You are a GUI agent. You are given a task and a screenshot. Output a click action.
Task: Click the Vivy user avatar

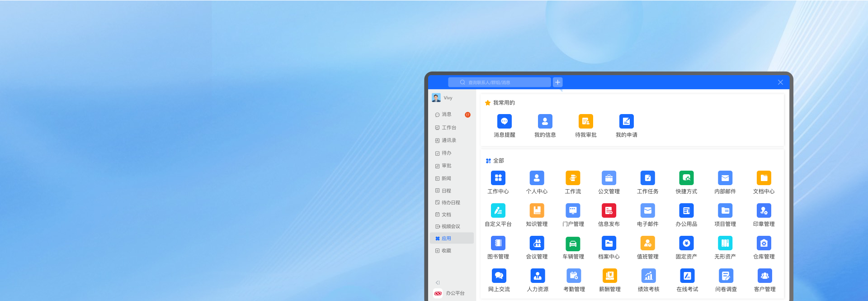436,98
